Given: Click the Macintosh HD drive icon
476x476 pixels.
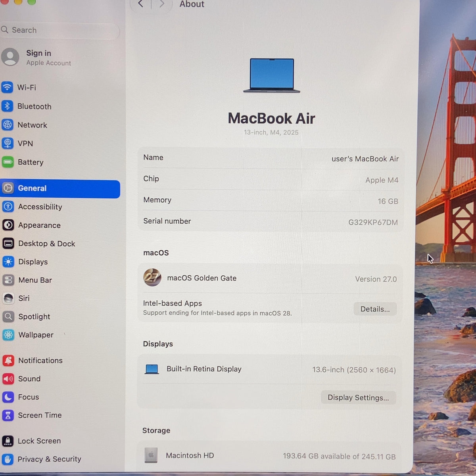Looking at the screenshot, I should click(x=151, y=455).
